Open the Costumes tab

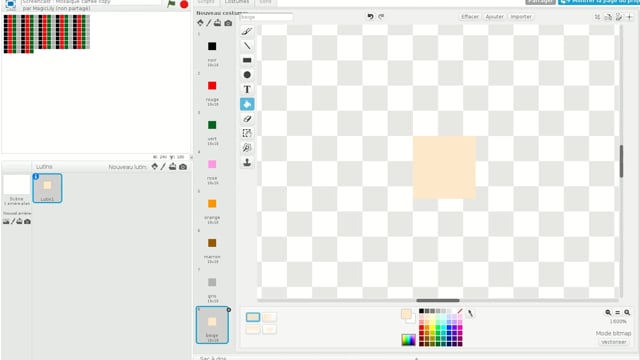[237, 2]
